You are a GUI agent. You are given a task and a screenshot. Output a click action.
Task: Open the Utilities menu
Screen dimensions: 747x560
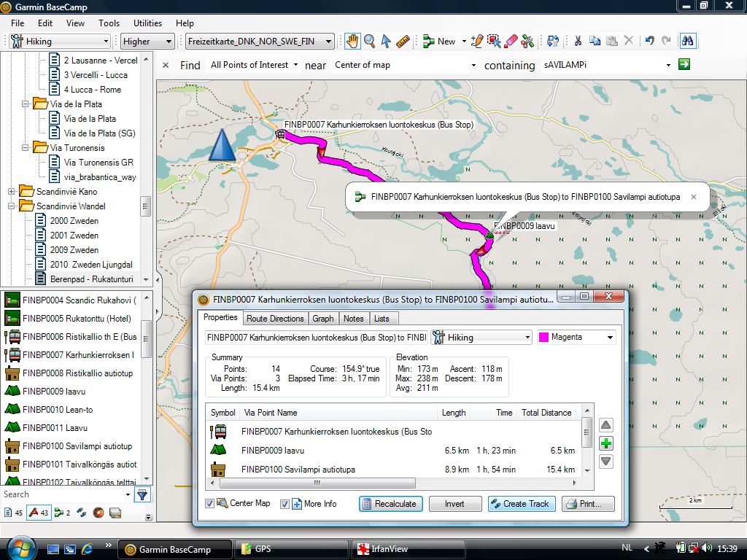pos(147,23)
